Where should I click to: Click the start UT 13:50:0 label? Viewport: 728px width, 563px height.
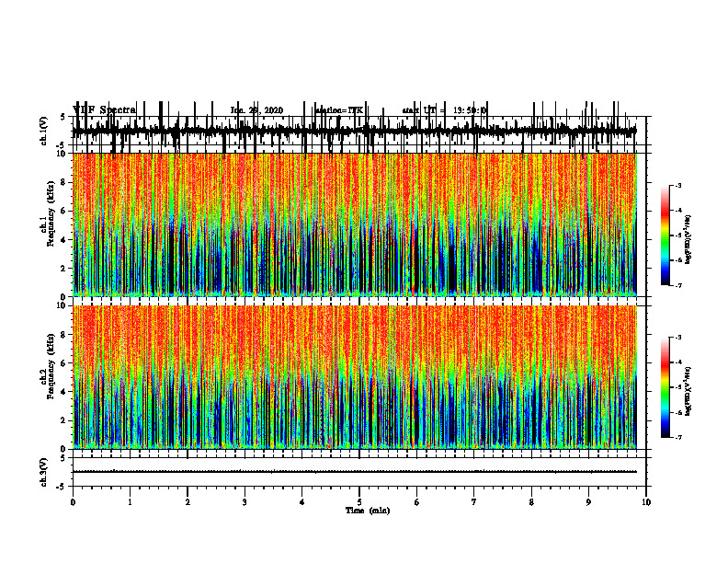pos(444,110)
